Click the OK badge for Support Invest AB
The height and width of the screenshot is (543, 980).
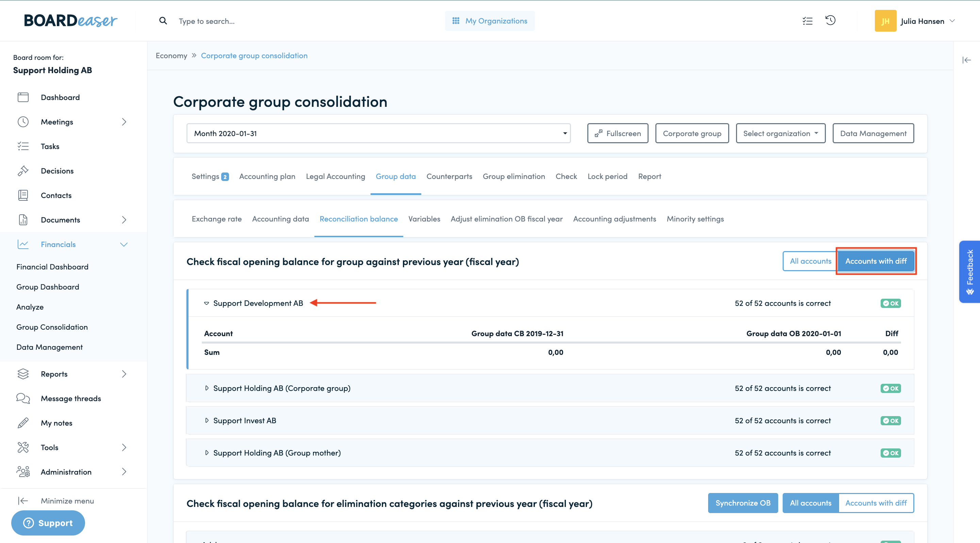tap(890, 421)
